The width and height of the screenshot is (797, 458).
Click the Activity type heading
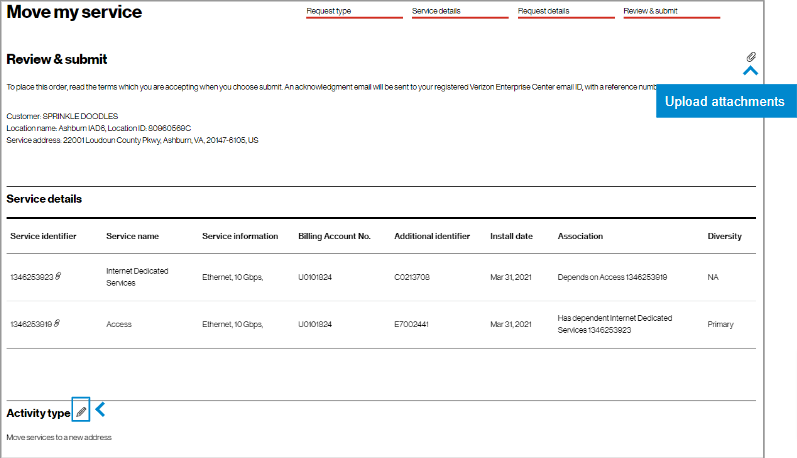click(x=38, y=413)
